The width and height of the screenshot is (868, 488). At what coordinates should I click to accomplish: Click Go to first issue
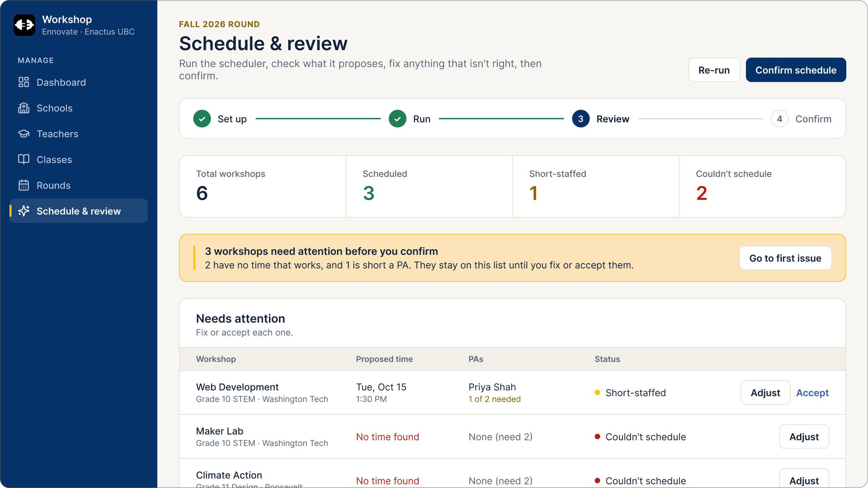[785, 258]
